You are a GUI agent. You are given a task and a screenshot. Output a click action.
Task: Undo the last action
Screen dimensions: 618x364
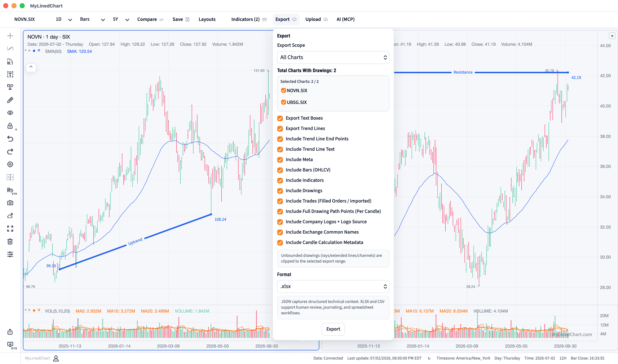[10, 139]
